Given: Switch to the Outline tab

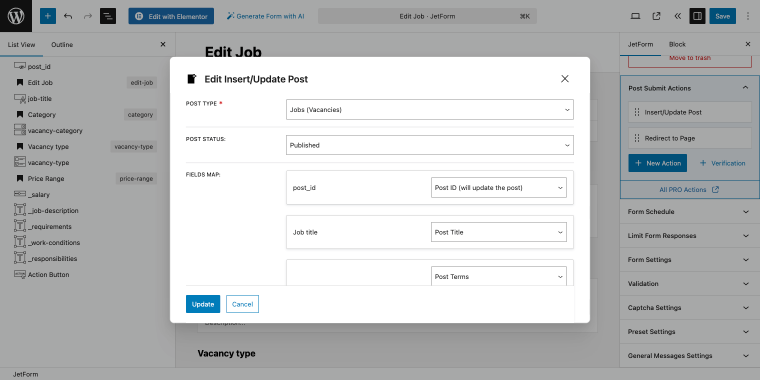Looking at the screenshot, I should click(62, 45).
